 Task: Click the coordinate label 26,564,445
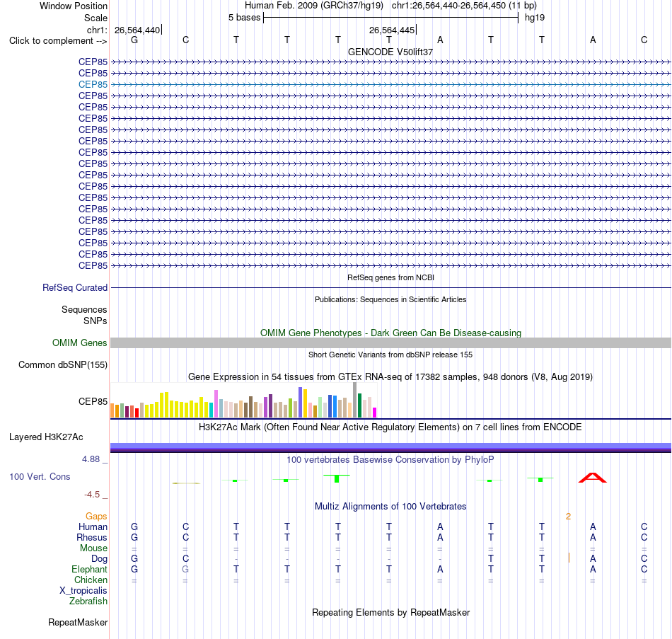point(392,30)
